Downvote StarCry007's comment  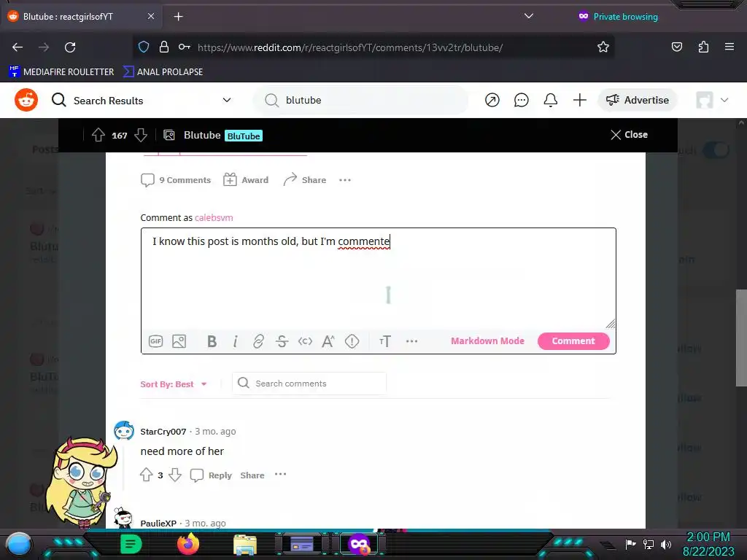click(x=175, y=475)
